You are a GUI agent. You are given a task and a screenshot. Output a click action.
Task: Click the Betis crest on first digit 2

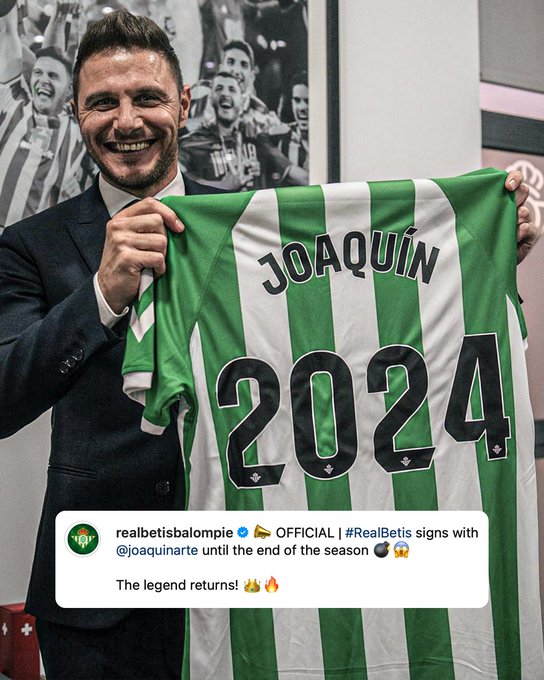click(256, 478)
